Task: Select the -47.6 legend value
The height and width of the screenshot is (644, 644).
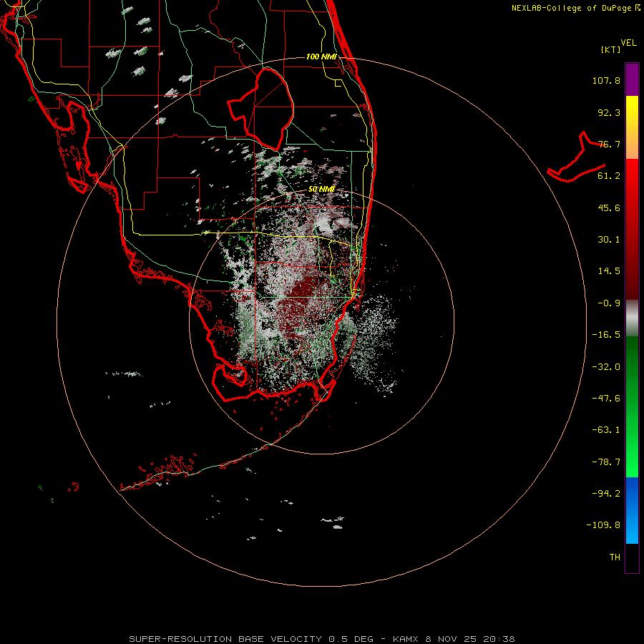Action: 606,399
